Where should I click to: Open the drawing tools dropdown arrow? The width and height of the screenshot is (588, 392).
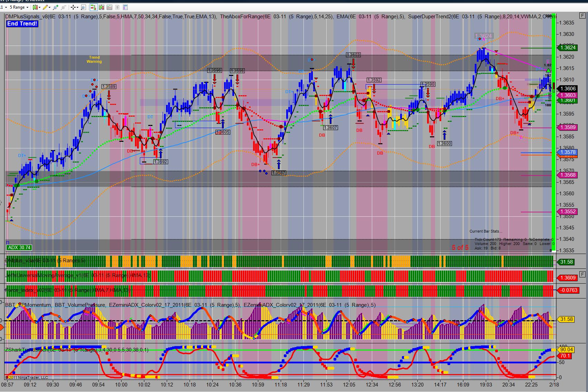coord(50,7)
